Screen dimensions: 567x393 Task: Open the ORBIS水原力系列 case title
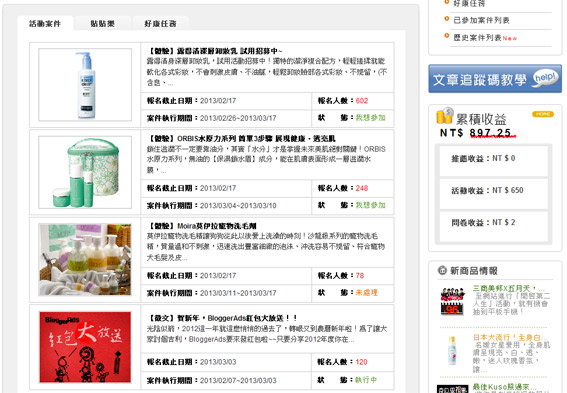pos(241,138)
